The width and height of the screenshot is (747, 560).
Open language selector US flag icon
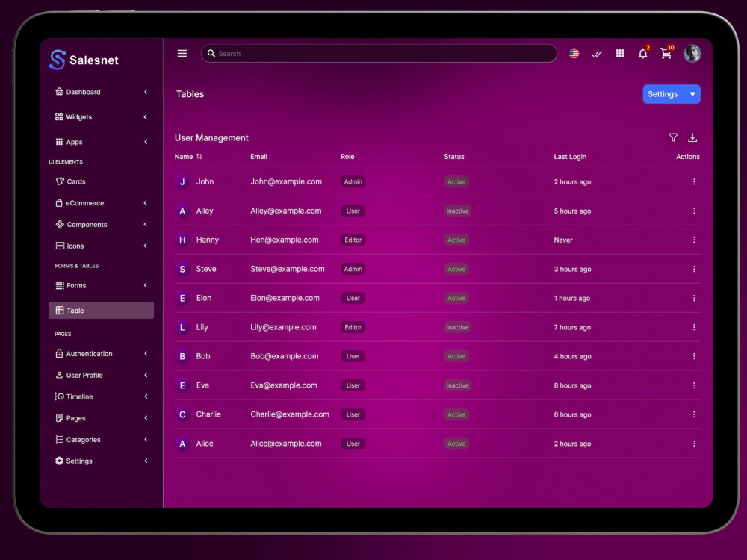574,53
